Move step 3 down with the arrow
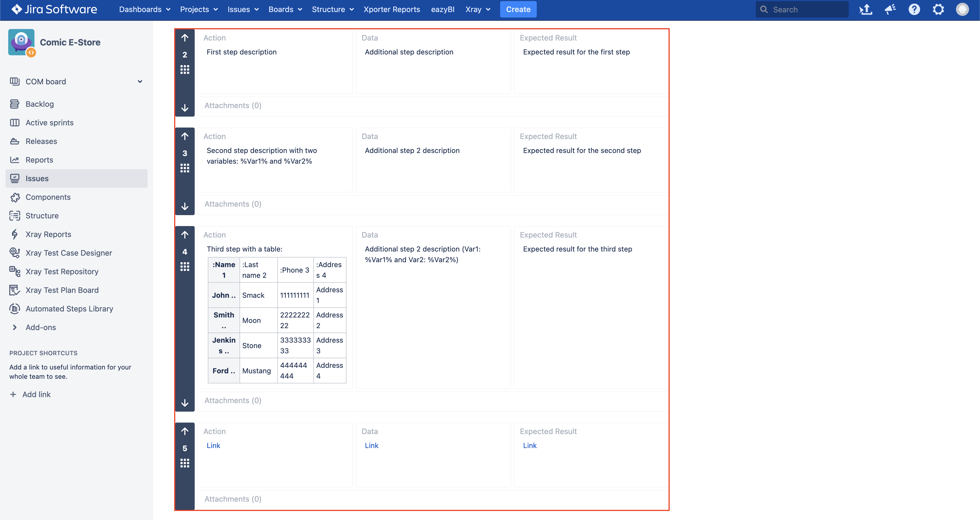This screenshot has height=520, width=980. tap(185, 207)
